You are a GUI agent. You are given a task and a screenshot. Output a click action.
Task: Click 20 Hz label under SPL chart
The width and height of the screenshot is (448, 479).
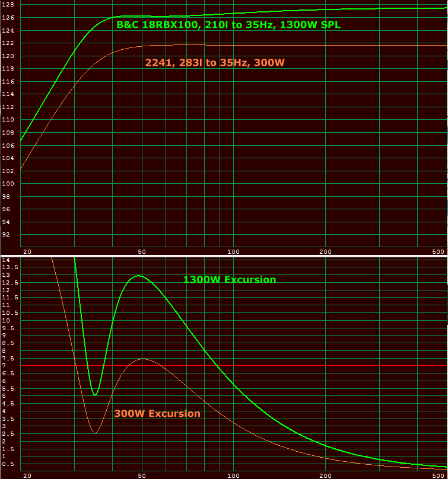[27, 252]
